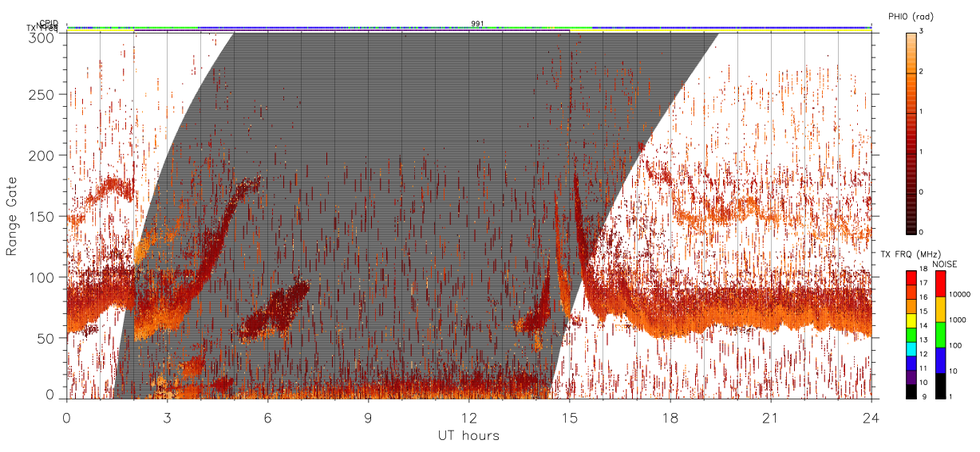Click the NOISE legend value '100'

pyautogui.click(x=955, y=345)
